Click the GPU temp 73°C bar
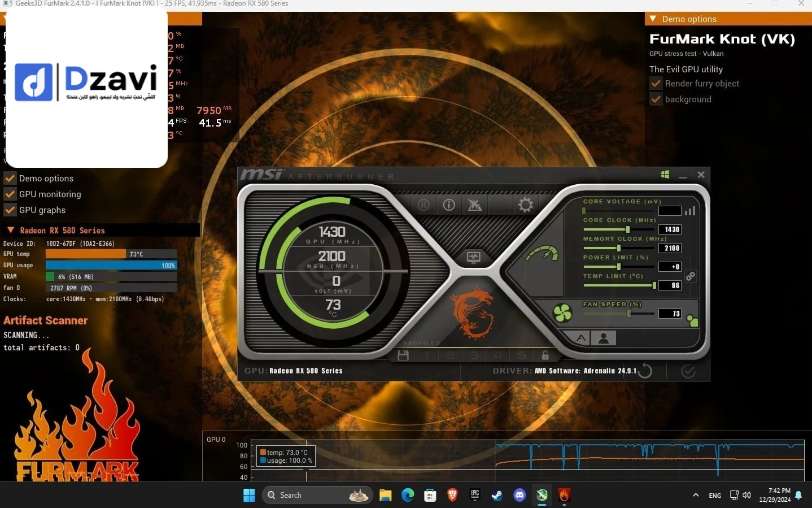812x508 pixels. point(111,254)
